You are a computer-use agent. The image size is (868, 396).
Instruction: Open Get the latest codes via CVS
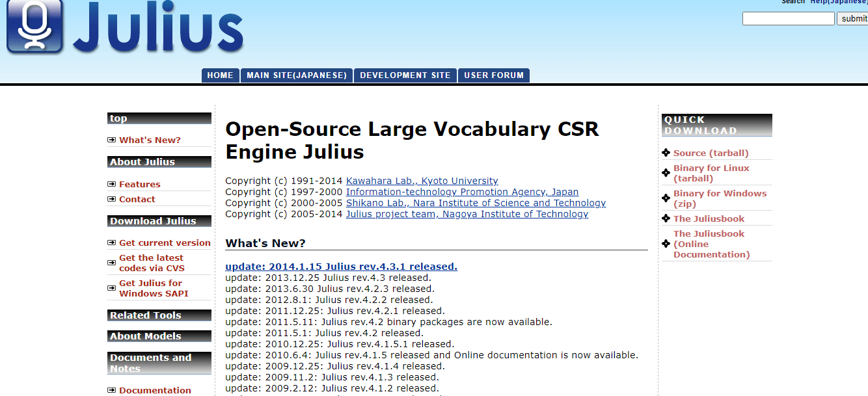[x=152, y=263]
